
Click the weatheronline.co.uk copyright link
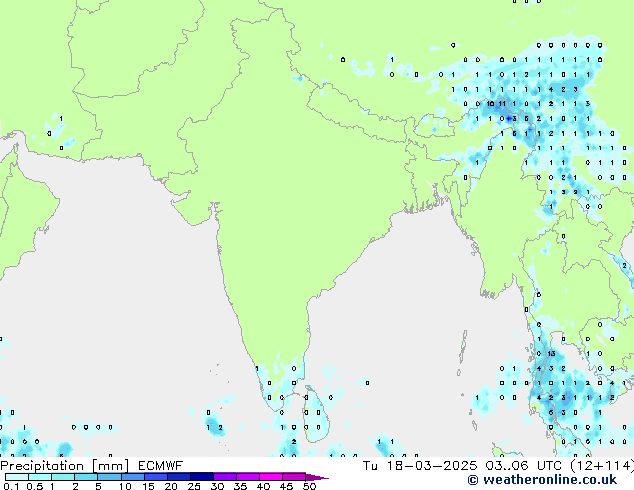pos(542,480)
